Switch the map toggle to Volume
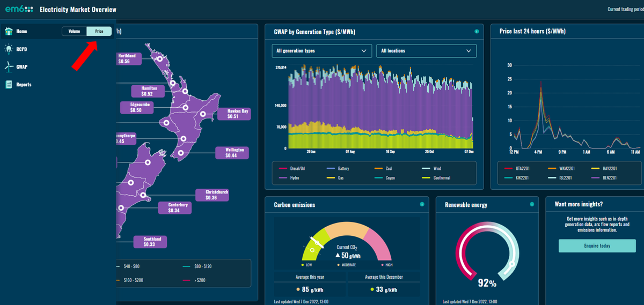644x305 pixels. (74, 32)
